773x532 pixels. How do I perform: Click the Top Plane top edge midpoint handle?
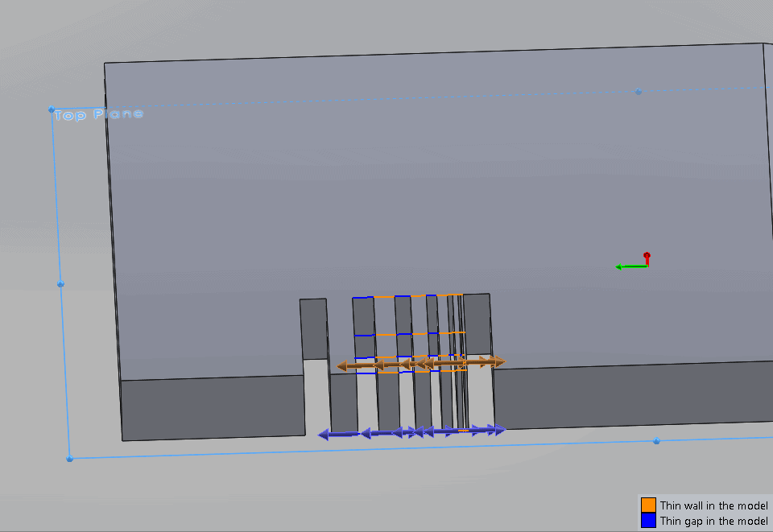pos(639,91)
